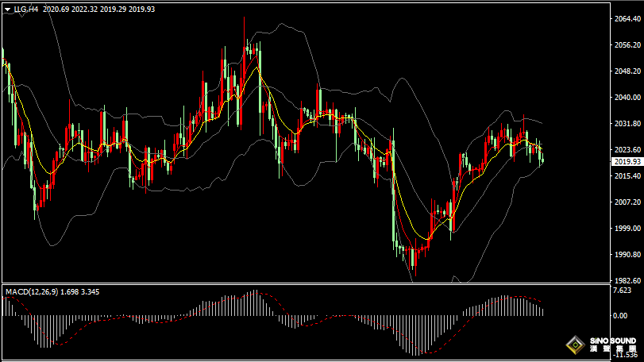The width and height of the screenshot is (644, 362).
Task: Expand the chart dropdown triangle beside LLG,H4
Action: tap(7, 9)
